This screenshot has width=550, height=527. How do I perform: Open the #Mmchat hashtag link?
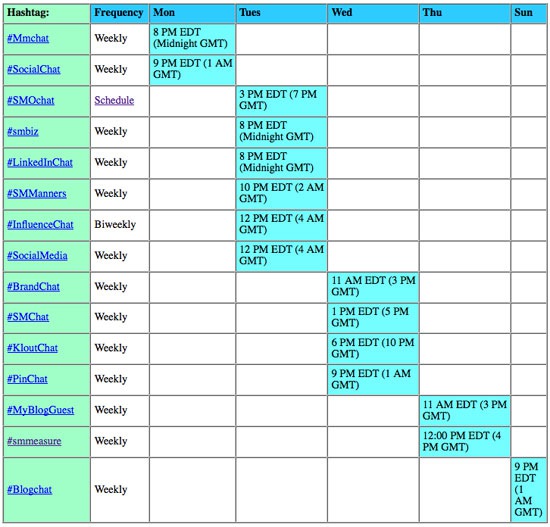coord(28,38)
